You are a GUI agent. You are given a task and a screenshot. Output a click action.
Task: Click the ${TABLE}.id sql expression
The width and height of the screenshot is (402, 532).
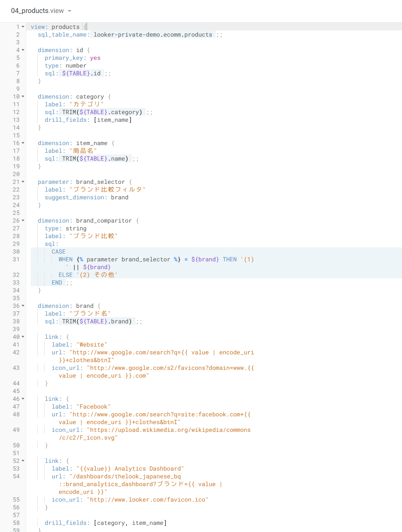tap(81, 73)
